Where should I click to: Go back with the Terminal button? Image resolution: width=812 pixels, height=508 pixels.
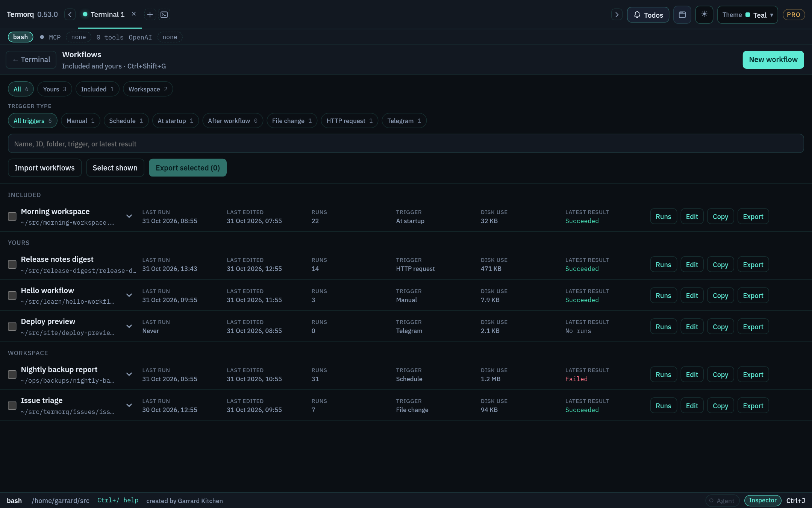31,59
